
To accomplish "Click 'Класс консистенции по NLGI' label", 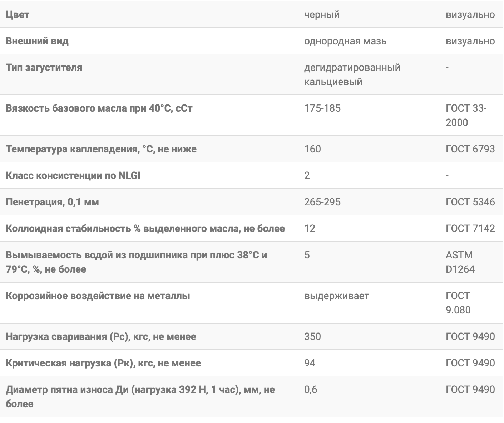I will [73, 175].
